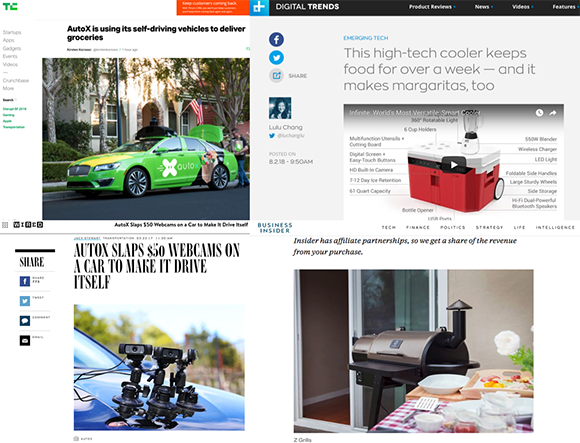Open the Startups section in TechCrunch sidebar
The height and width of the screenshot is (443, 580).
point(12,32)
